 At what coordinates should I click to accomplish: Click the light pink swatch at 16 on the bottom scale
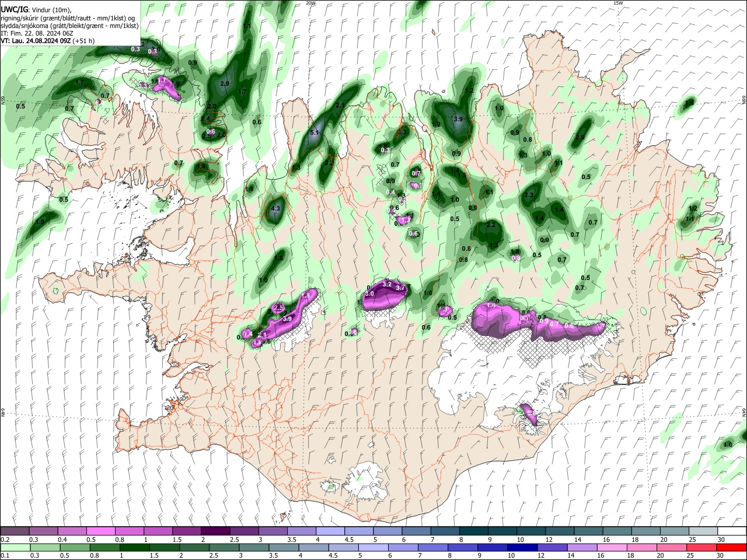pos(612,547)
